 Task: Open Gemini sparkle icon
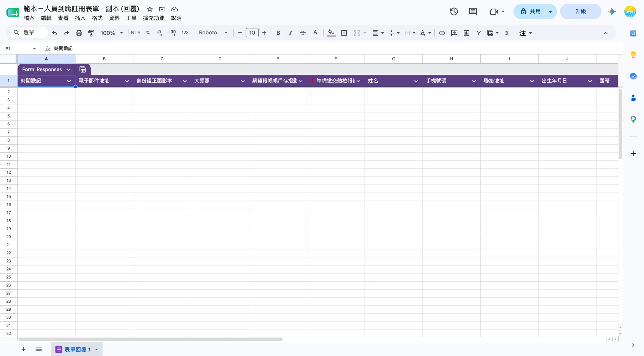click(x=612, y=12)
